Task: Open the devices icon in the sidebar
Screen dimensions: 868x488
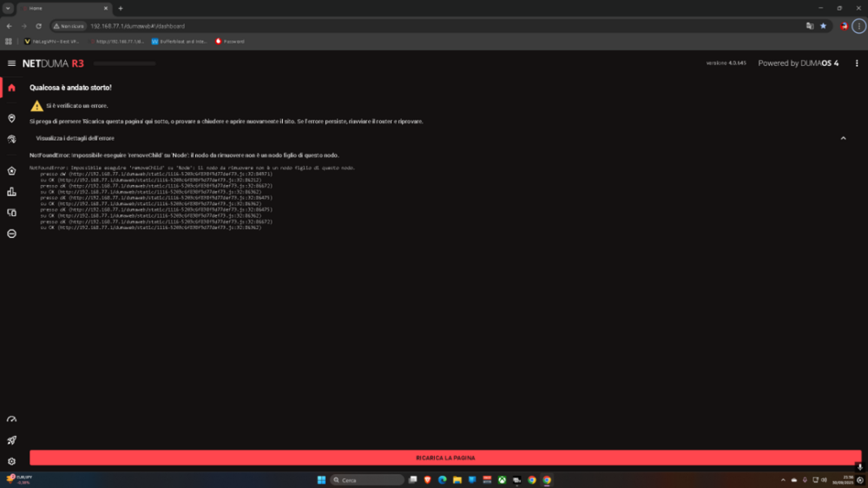Action: (11, 213)
